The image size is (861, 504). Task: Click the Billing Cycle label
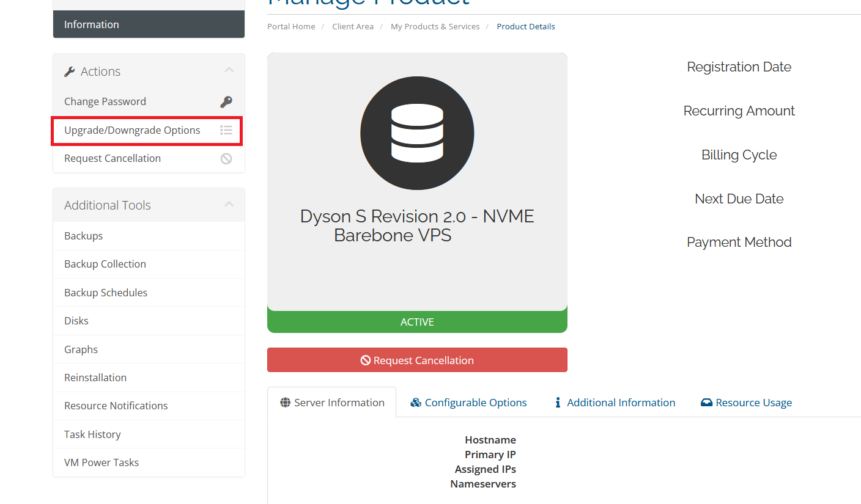pyautogui.click(x=739, y=155)
